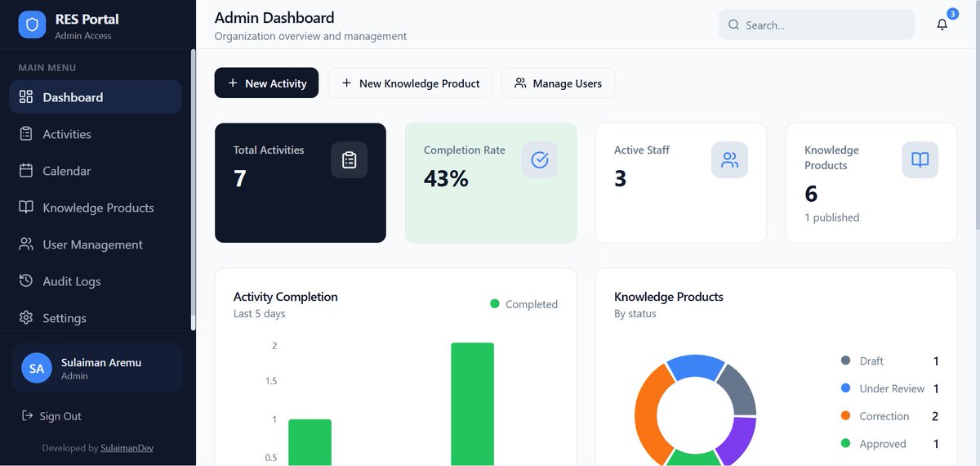The image size is (980, 466).
Task: Click the Settings gear icon in sidebar
Action: point(26,317)
